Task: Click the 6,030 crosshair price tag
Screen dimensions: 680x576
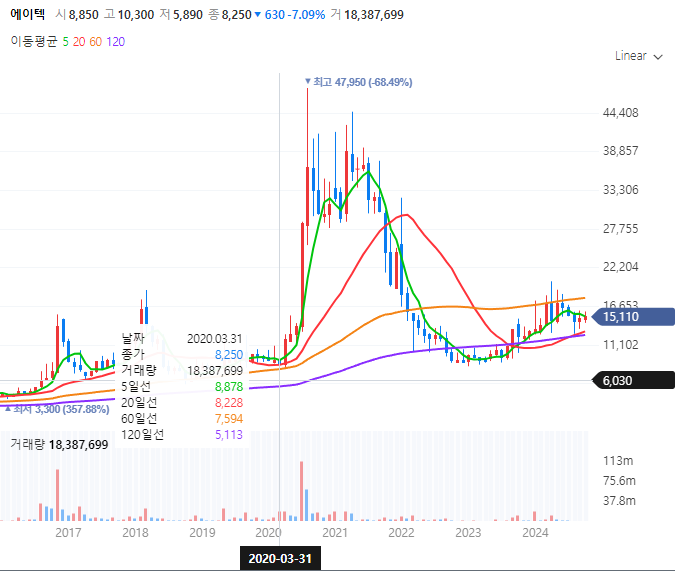Action: [x=633, y=380]
